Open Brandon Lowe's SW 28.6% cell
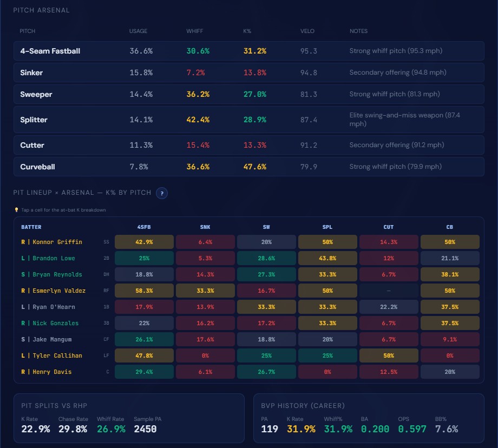This screenshot has width=498, height=448. tap(266, 258)
